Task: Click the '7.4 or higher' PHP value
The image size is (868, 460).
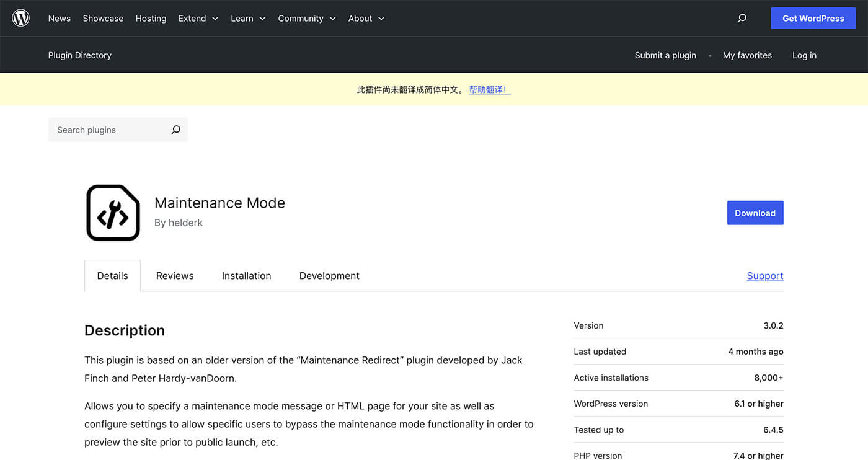Action: pos(758,456)
